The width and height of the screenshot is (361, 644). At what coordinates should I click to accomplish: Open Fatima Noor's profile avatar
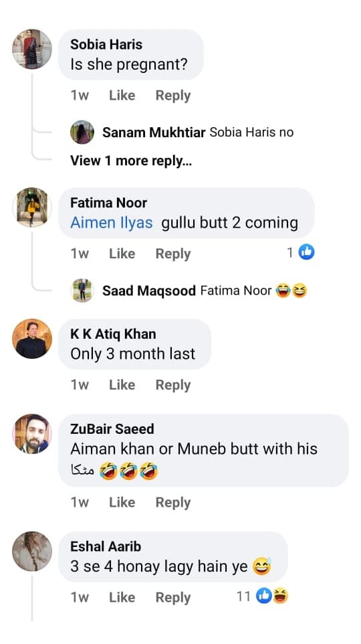[x=32, y=208]
